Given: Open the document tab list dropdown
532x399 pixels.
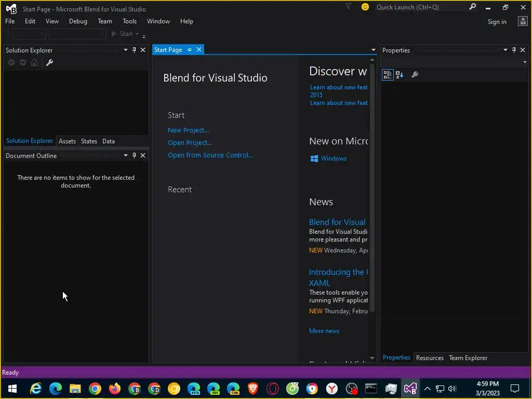Looking at the screenshot, I should 373,50.
